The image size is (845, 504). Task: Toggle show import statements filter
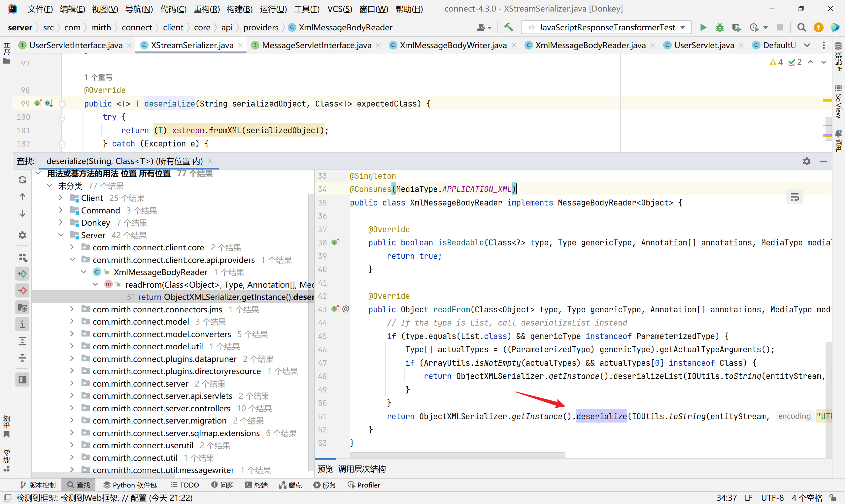[22, 308]
